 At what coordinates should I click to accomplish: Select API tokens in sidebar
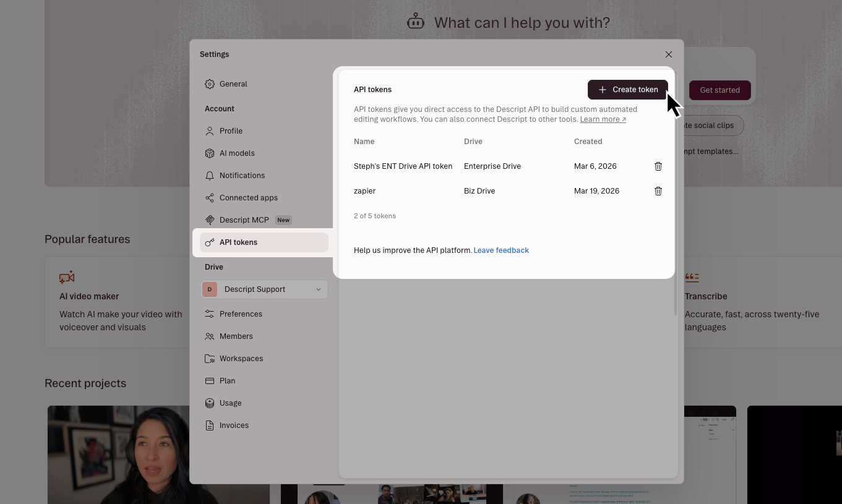264,242
